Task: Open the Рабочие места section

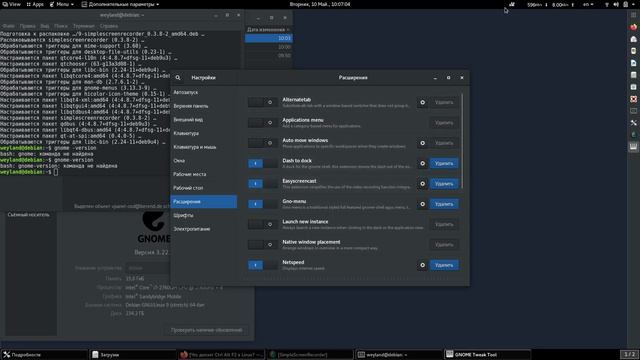Action: [204, 174]
